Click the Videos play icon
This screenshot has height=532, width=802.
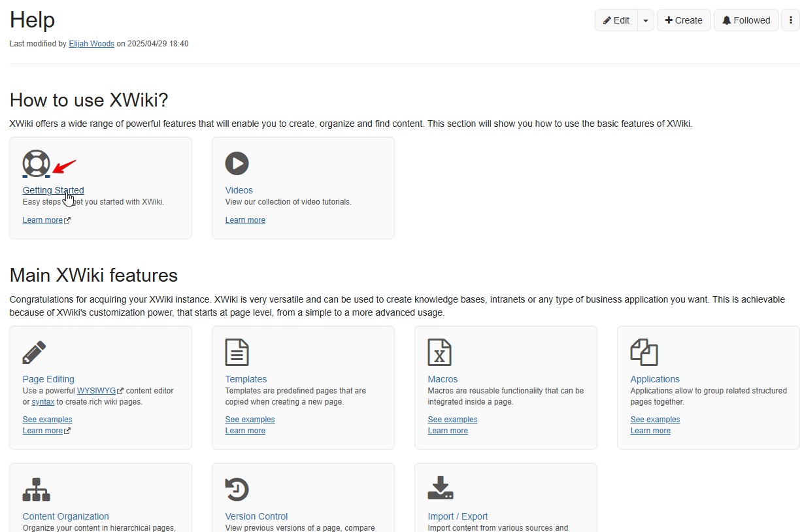[x=237, y=163]
